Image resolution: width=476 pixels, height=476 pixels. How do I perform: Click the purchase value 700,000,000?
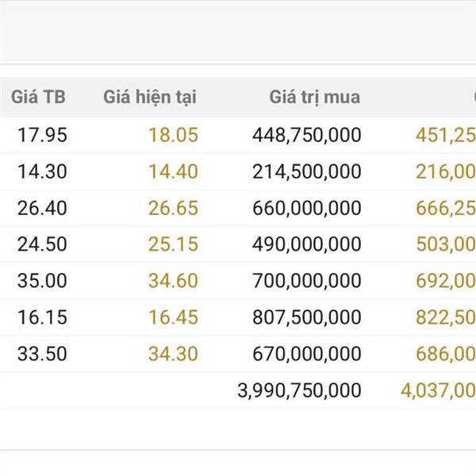click(306, 281)
